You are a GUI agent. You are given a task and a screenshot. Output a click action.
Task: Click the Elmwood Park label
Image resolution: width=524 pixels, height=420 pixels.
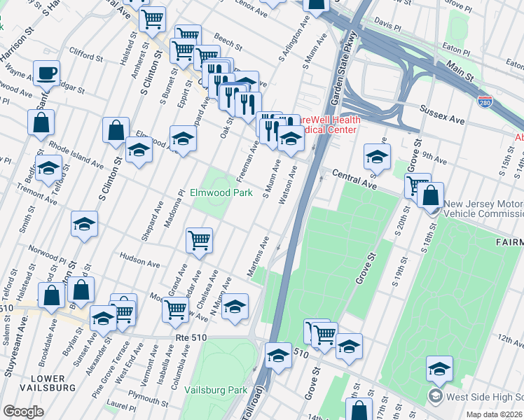coord(221,192)
